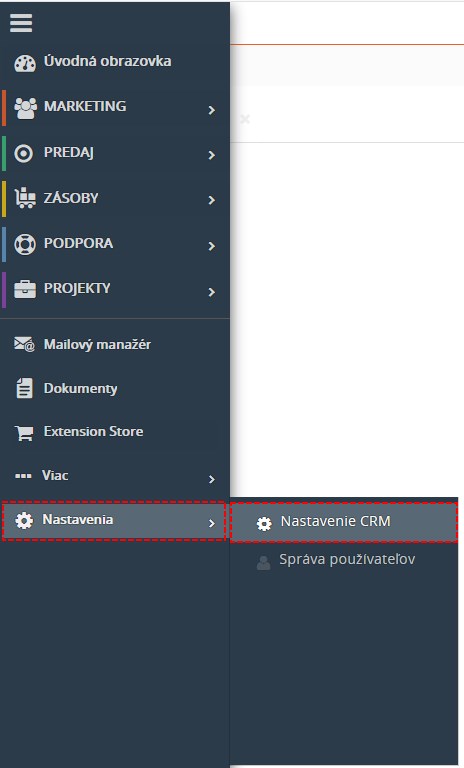Click the Predaj target icon
This screenshot has height=768, width=464.
coord(24,153)
